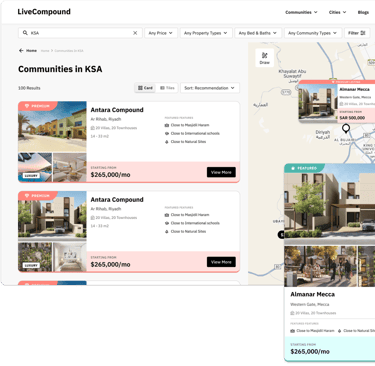Click SAR 500,000 price in map popup
Viewport: 375px width, 366px height.
(x=352, y=118)
